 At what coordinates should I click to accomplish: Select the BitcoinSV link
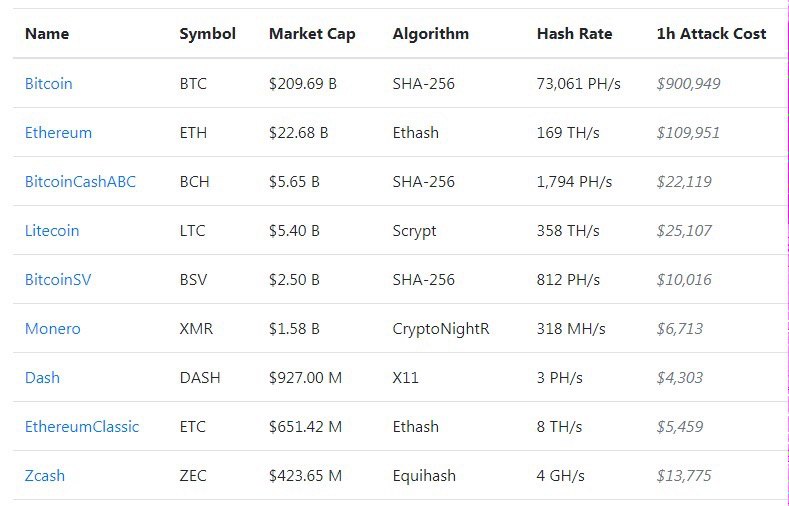[x=58, y=280]
